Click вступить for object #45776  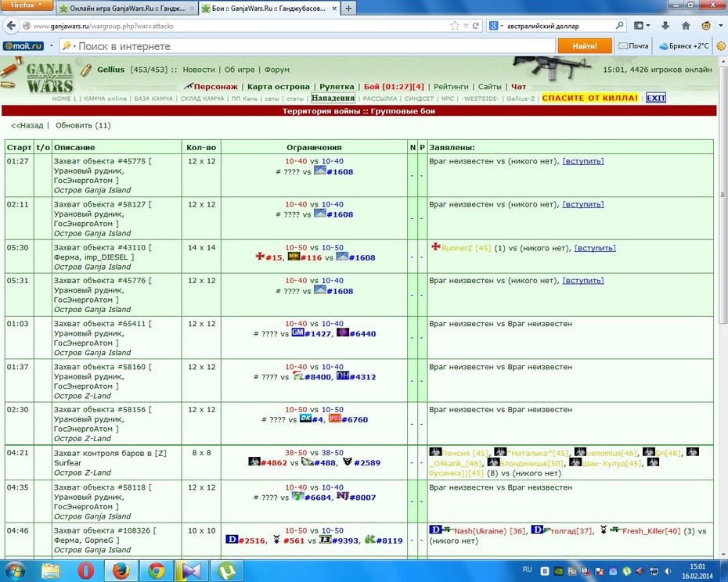pos(583,280)
